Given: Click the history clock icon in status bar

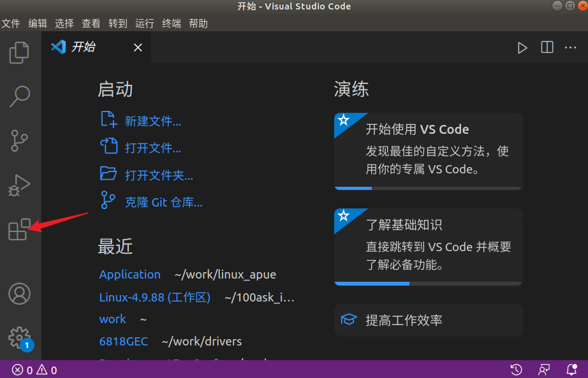Looking at the screenshot, I should point(517,370).
